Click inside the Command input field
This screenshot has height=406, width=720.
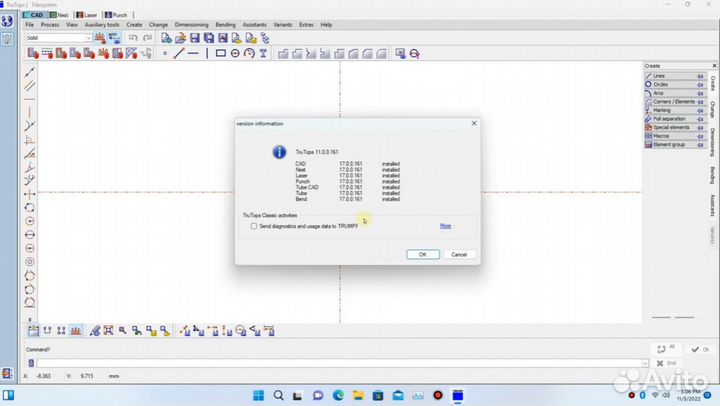pyautogui.click(x=339, y=363)
